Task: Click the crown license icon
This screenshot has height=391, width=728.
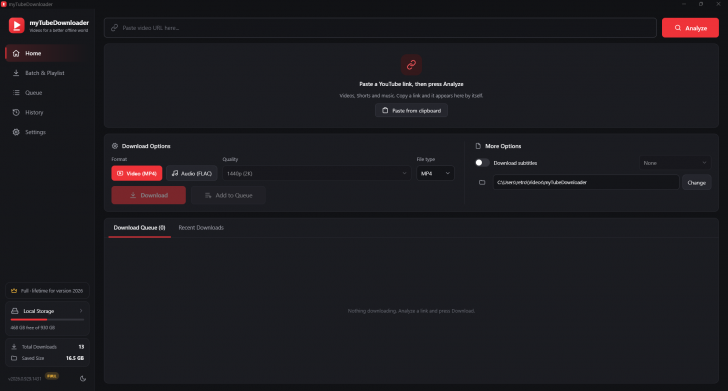Action: (14, 291)
